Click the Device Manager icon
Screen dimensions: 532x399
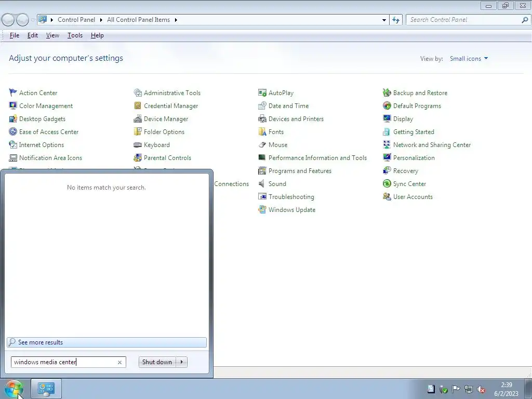tap(137, 119)
